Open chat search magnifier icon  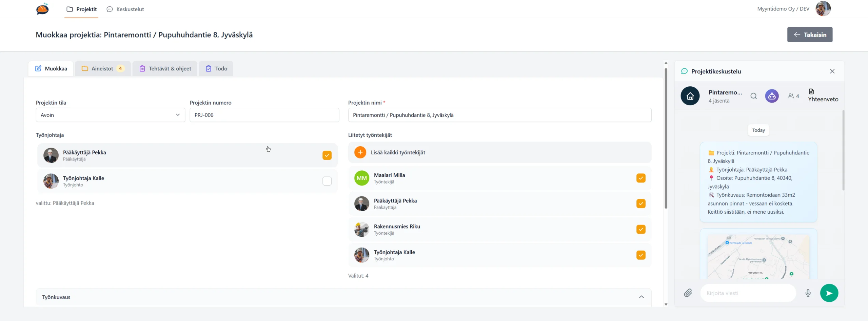(x=753, y=96)
